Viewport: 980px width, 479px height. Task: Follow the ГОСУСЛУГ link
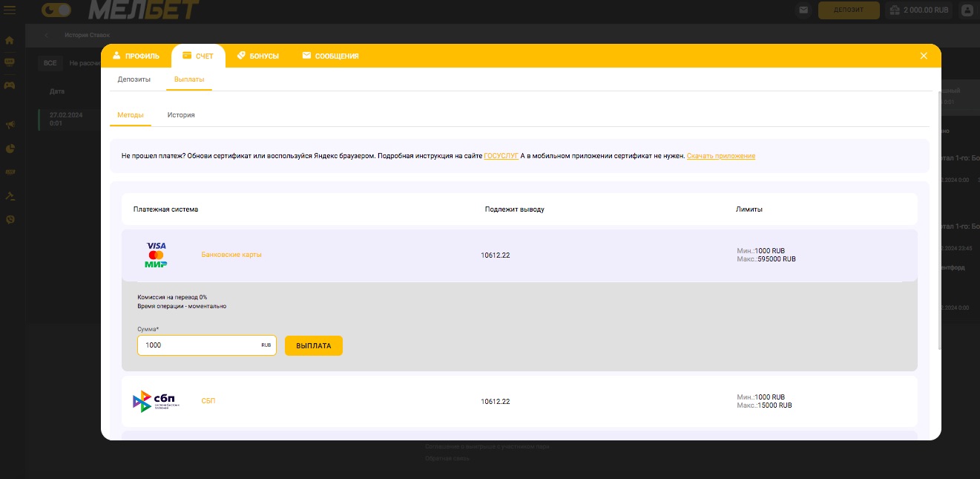coord(501,156)
